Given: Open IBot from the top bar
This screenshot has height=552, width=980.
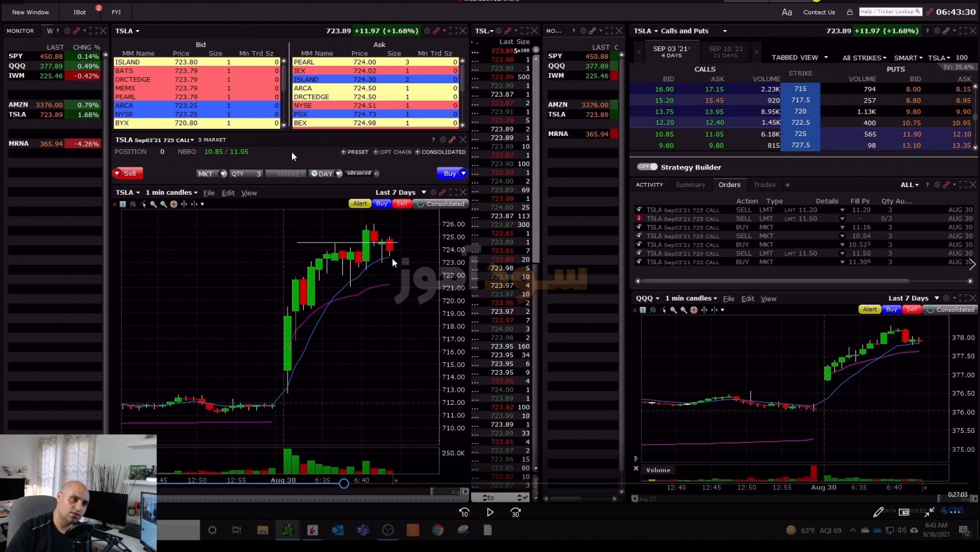Looking at the screenshot, I should (x=80, y=12).
